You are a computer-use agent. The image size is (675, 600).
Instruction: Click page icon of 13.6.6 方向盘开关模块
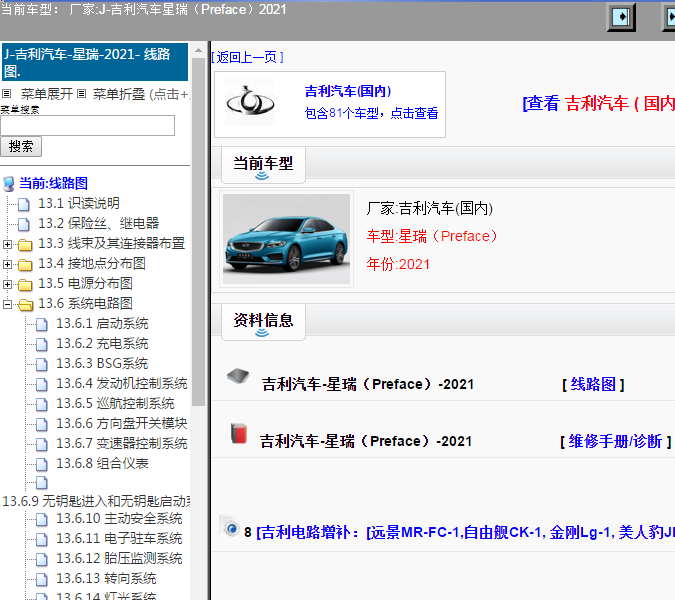point(42,424)
